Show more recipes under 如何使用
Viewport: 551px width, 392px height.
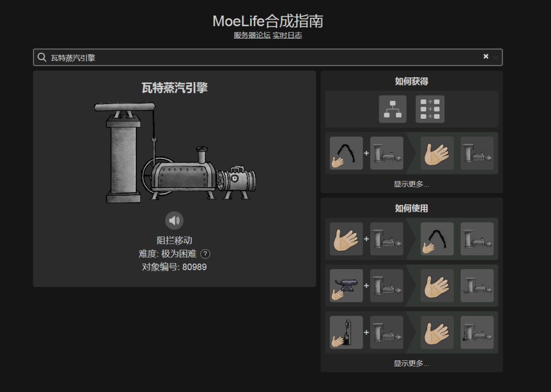[x=411, y=363]
